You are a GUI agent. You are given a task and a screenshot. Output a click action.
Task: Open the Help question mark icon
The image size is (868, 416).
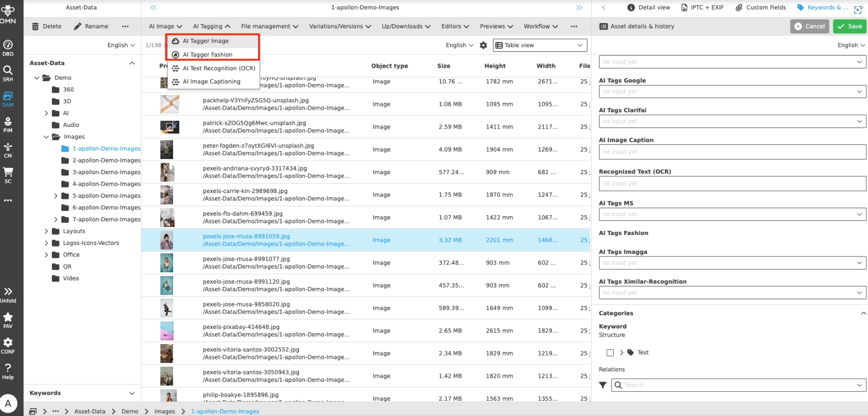coord(8,371)
